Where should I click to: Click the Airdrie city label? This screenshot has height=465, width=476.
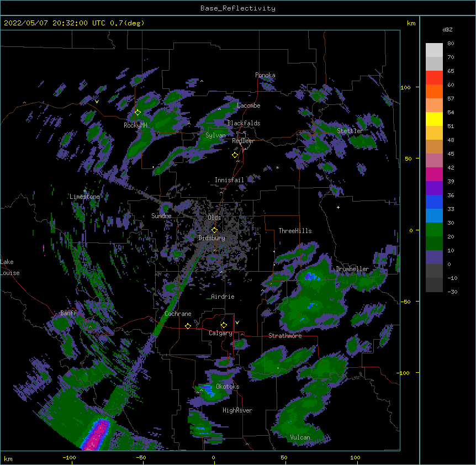[x=223, y=297]
